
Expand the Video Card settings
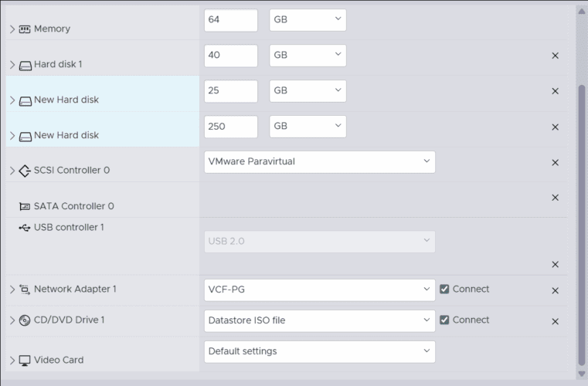[x=12, y=361]
